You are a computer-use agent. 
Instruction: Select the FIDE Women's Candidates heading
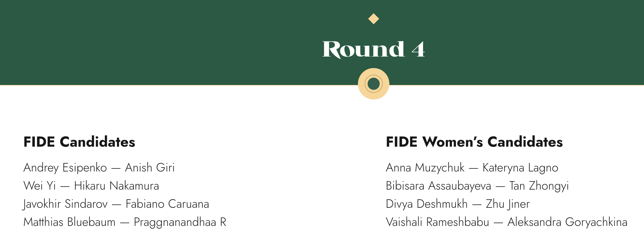point(474,142)
